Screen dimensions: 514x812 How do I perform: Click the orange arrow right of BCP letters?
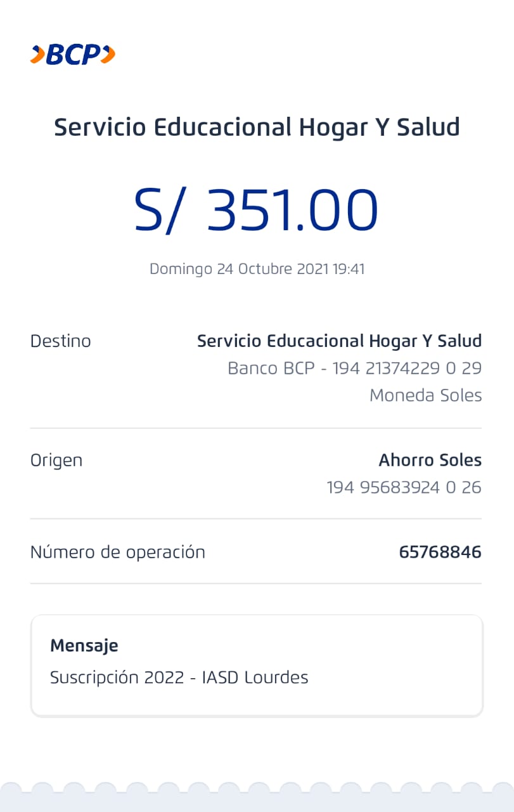pyautogui.click(x=108, y=55)
